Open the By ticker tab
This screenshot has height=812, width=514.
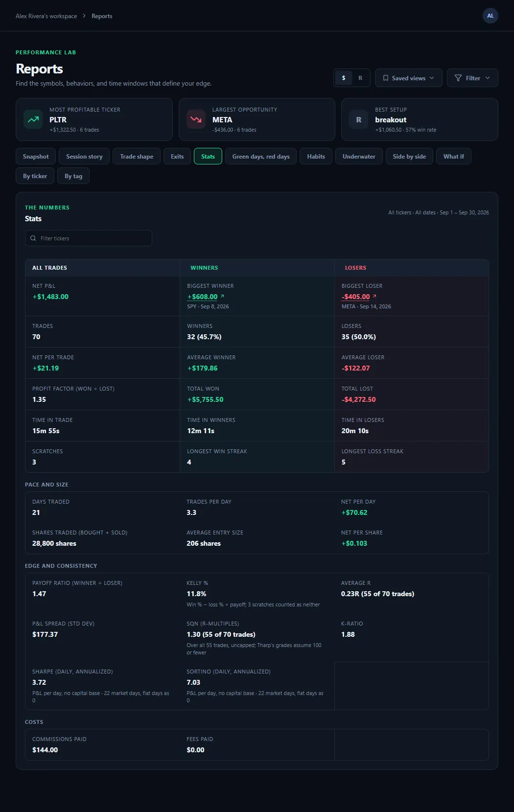pyautogui.click(x=35, y=176)
